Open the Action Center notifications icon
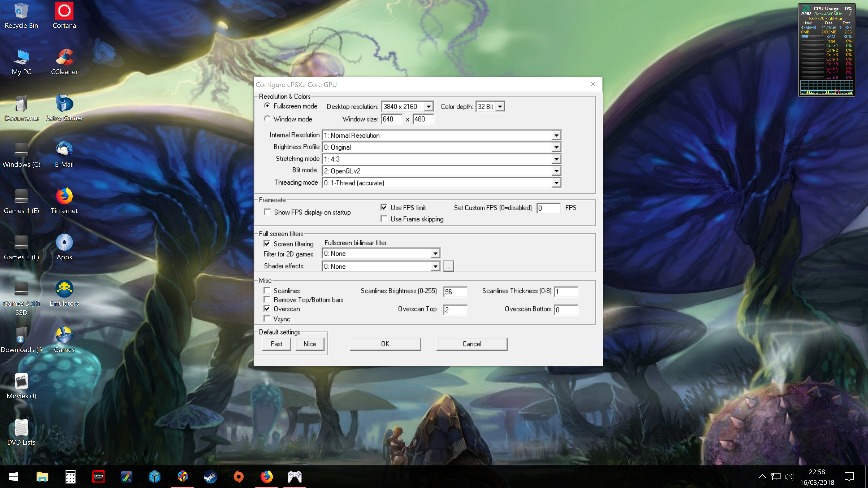Screen dimensions: 868x488 (849, 476)
